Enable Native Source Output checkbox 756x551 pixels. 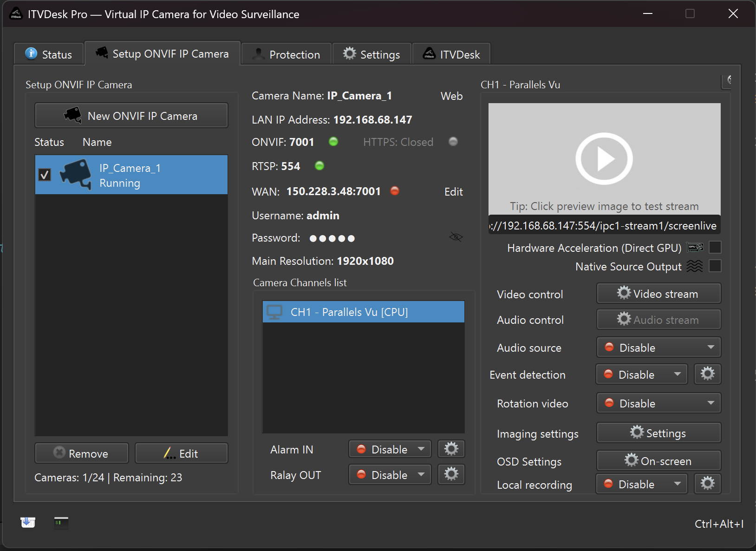[715, 266]
